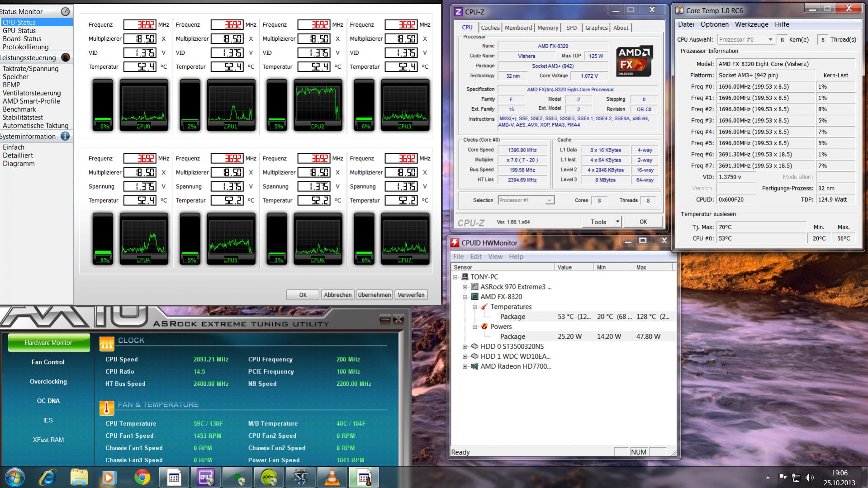Launch Internet Explorer from the taskbar

pyautogui.click(x=47, y=478)
